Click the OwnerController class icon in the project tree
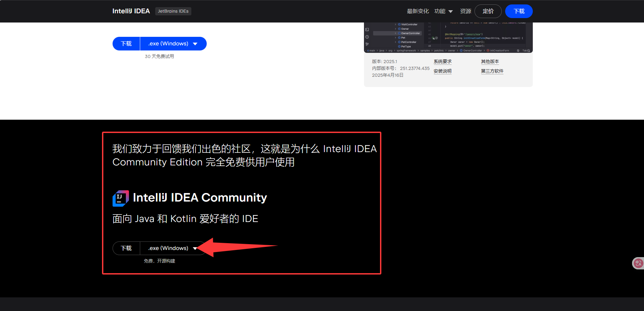Image resolution: width=644 pixels, height=311 pixels. (x=399, y=33)
